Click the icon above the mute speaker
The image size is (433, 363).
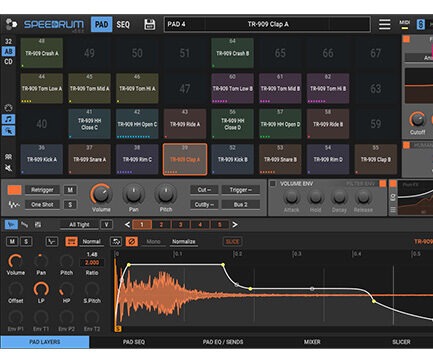tap(8, 157)
